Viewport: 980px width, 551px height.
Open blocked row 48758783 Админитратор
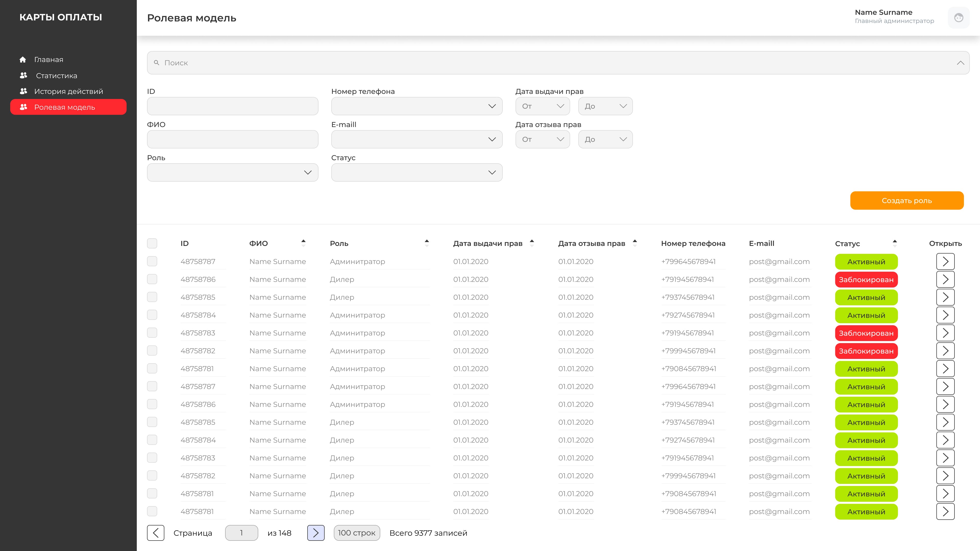[945, 333]
